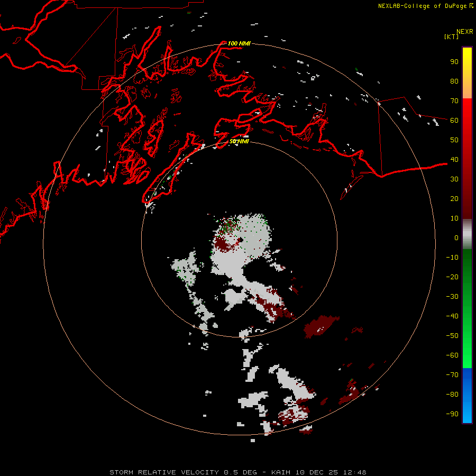476x476 pixels.
Task: Click the -10 value on the velocity scale
Action: click(452, 258)
